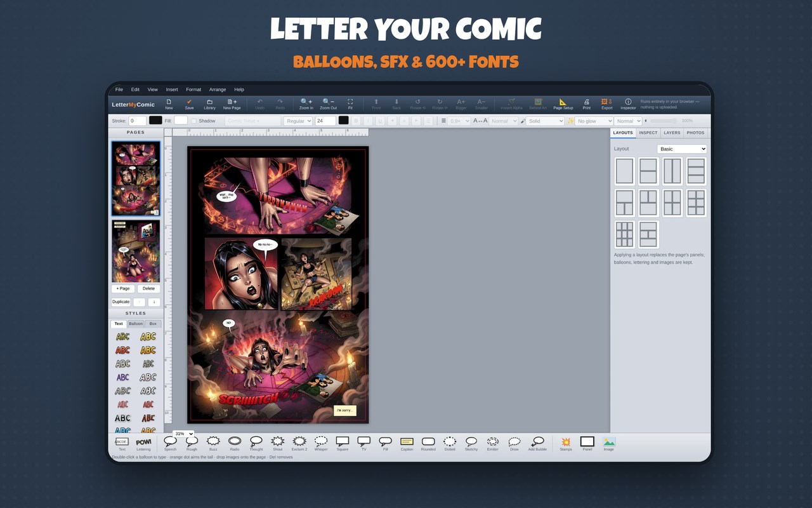Open the Library folder icon
This screenshot has width=812, height=508.
tap(209, 104)
